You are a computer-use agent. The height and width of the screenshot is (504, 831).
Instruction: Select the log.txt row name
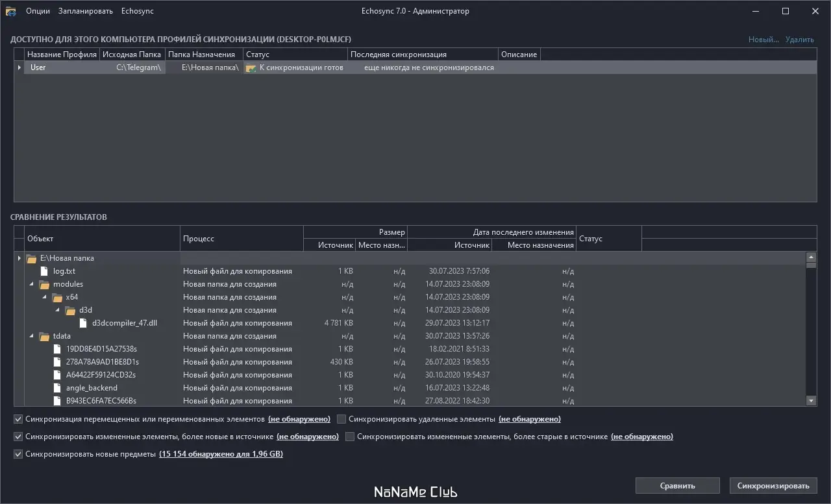[64, 271]
